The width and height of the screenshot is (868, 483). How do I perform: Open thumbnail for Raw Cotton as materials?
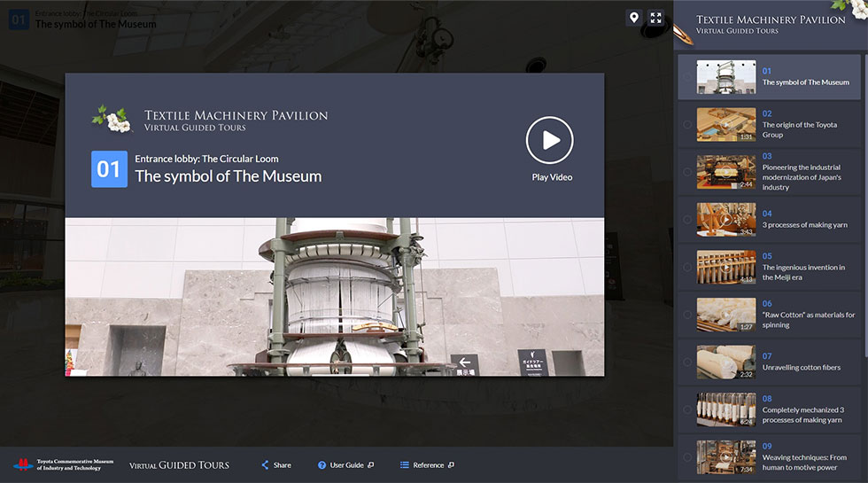click(725, 315)
